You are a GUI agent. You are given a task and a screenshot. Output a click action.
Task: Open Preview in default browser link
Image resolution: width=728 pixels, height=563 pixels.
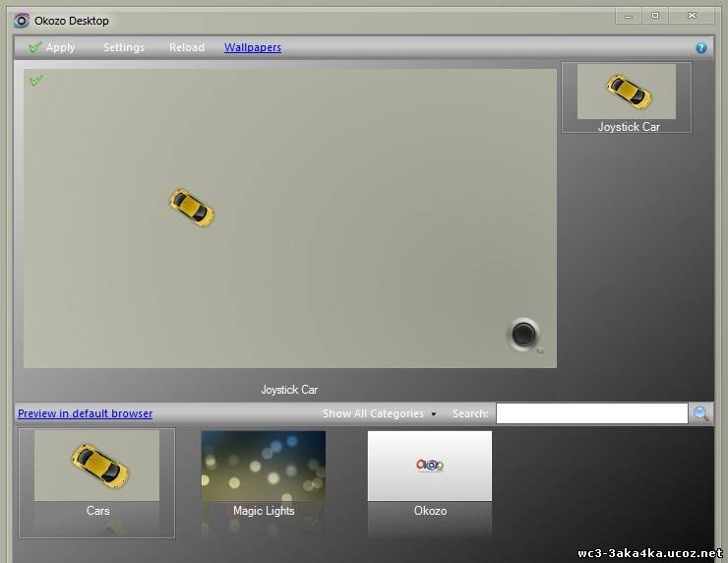coord(86,413)
